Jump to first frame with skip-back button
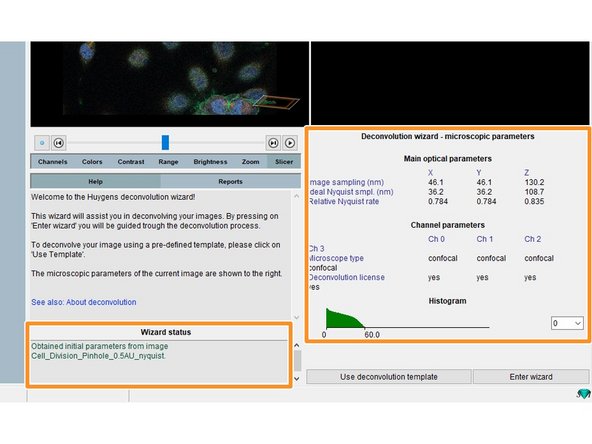The width and height of the screenshot is (592, 444). click(x=58, y=143)
